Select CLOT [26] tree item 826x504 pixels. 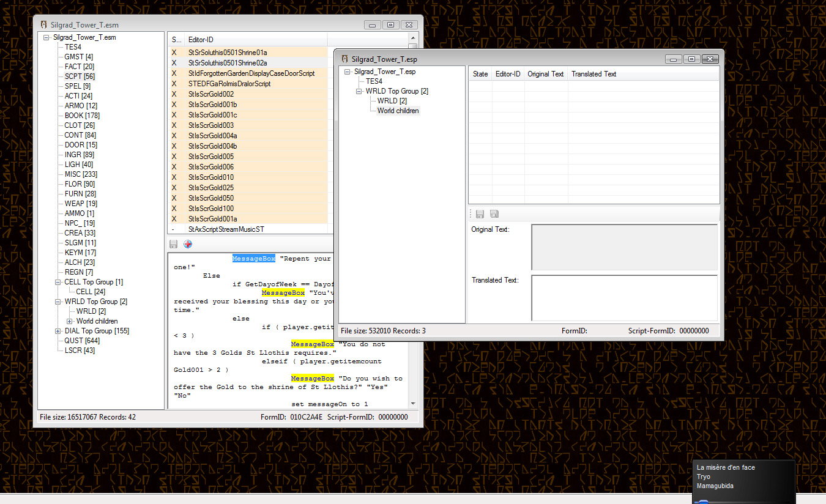point(80,125)
